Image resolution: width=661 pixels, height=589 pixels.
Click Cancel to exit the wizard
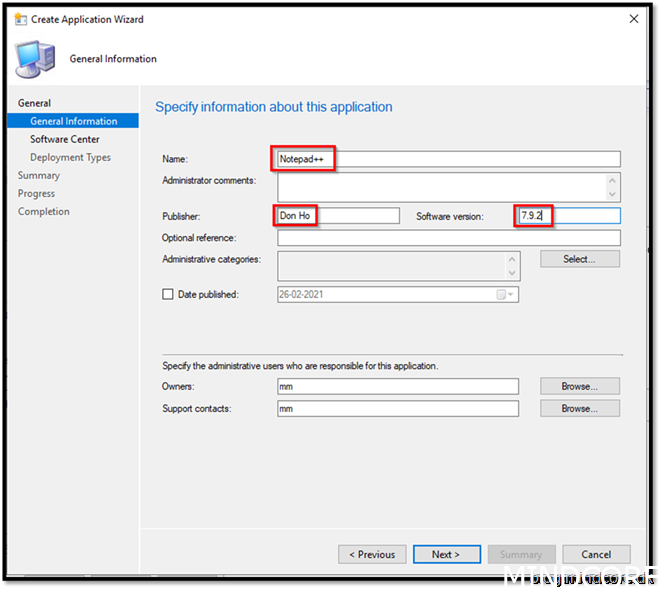(x=596, y=554)
